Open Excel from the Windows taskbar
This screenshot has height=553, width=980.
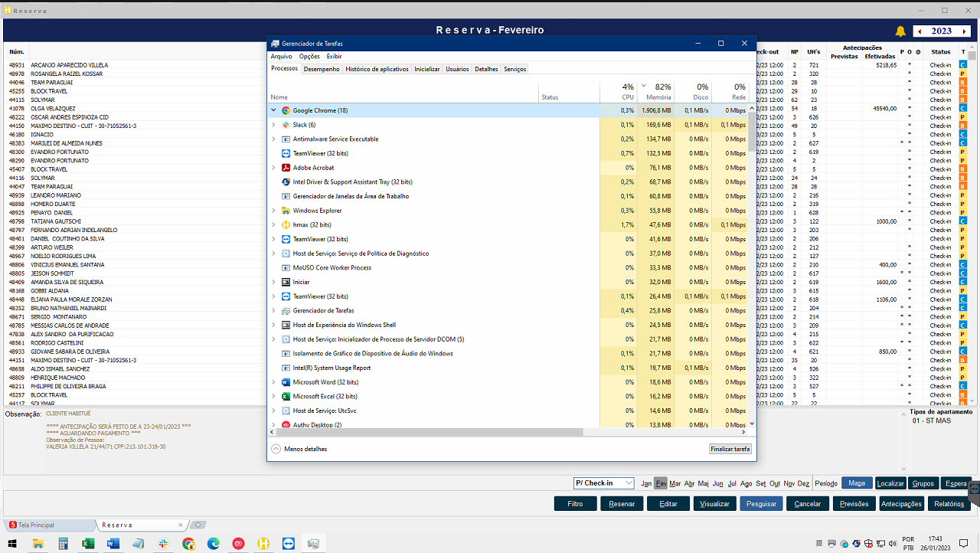(88, 544)
